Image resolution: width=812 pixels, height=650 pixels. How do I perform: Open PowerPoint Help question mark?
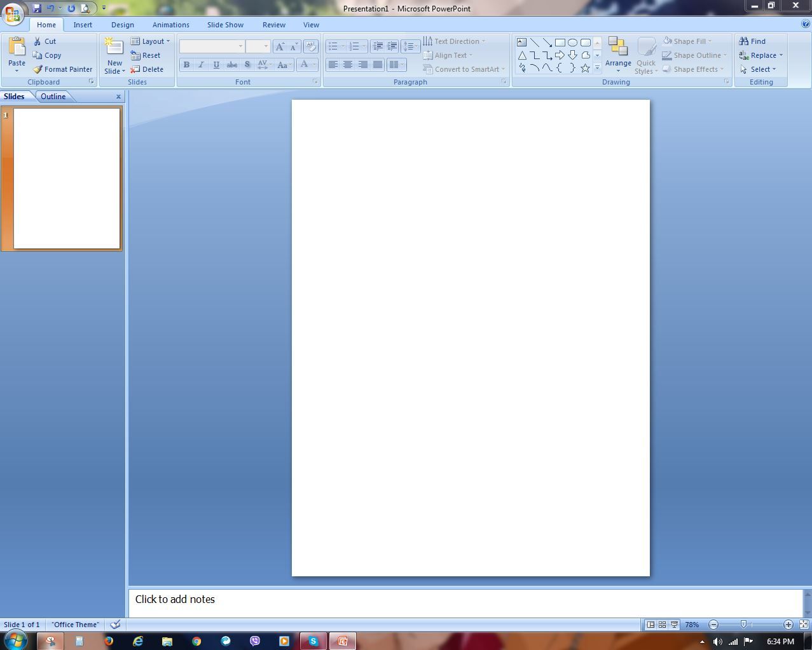806,24
